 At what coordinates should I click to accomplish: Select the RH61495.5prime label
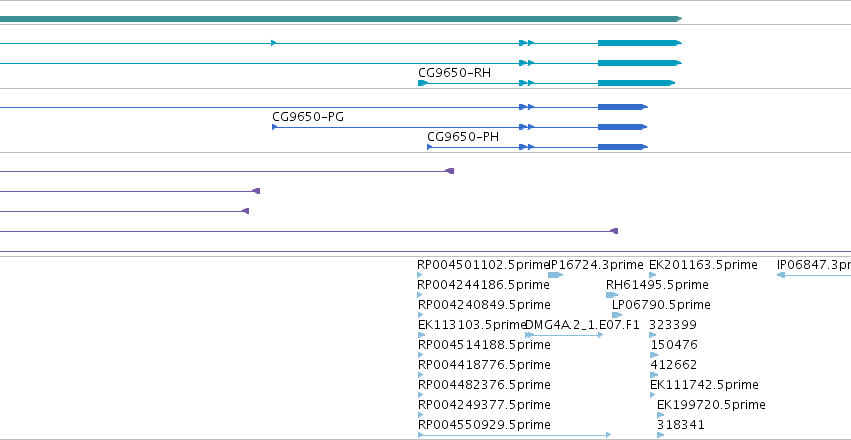pyautogui.click(x=657, y=285)
